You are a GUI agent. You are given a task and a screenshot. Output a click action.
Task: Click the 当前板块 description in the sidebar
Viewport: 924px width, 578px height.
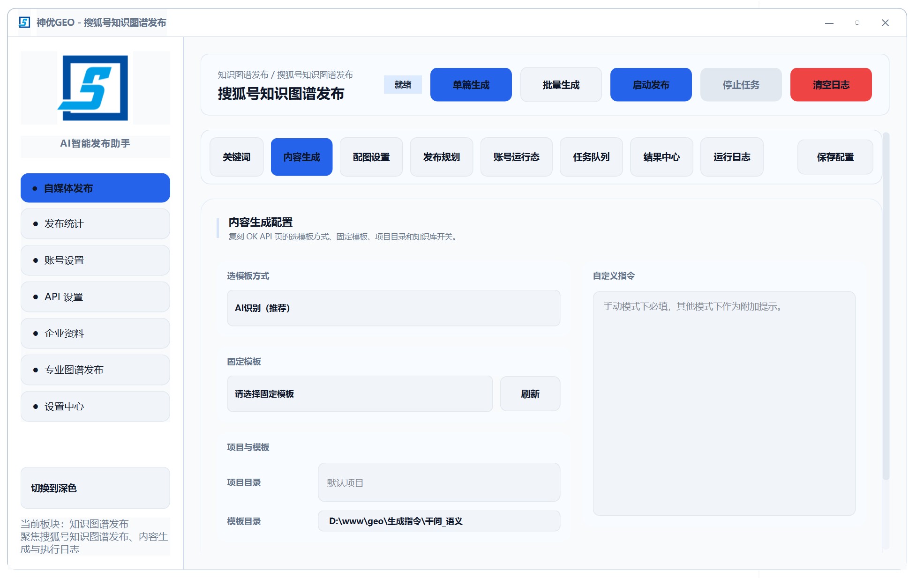(95, 536)
